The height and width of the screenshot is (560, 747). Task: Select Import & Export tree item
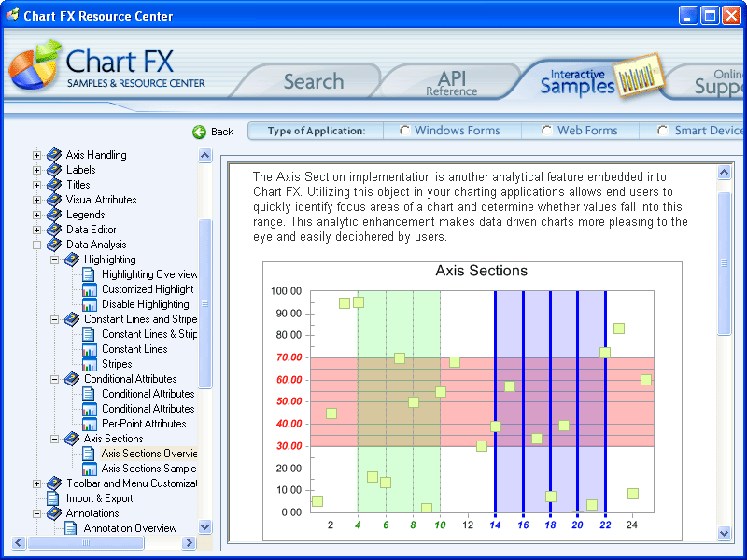click(100, 498)
